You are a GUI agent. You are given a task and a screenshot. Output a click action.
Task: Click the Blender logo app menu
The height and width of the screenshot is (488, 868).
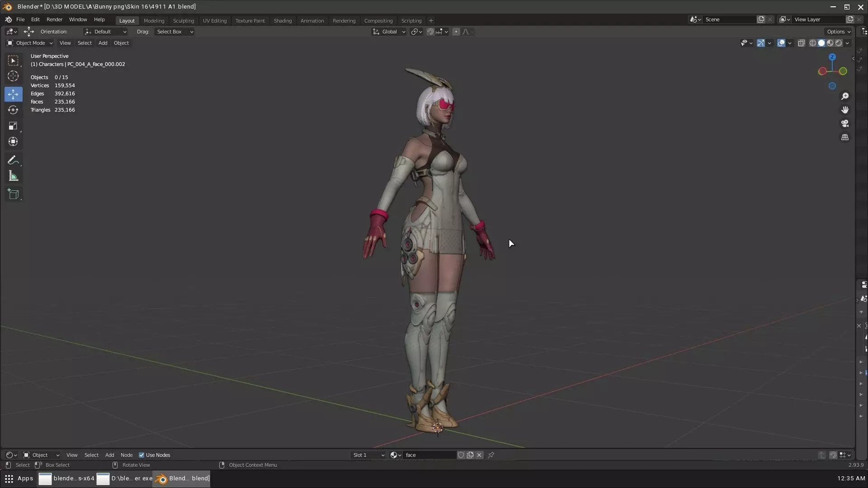pyautogui.click(x=8, y=20)
